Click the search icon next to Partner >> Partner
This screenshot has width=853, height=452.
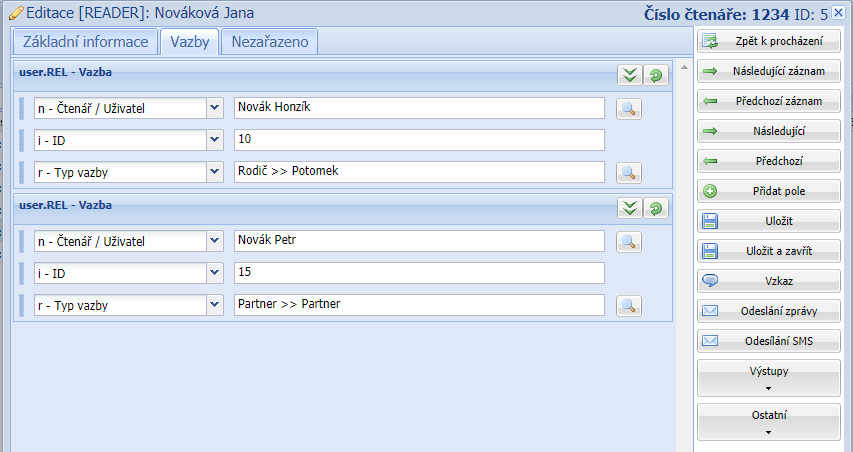(x=628, y=305)
